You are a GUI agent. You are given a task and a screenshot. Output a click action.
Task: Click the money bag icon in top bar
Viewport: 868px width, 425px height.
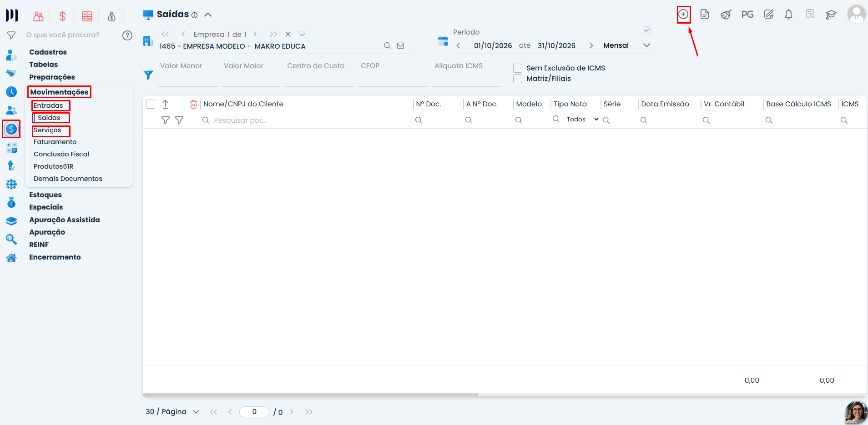point(111,16)
